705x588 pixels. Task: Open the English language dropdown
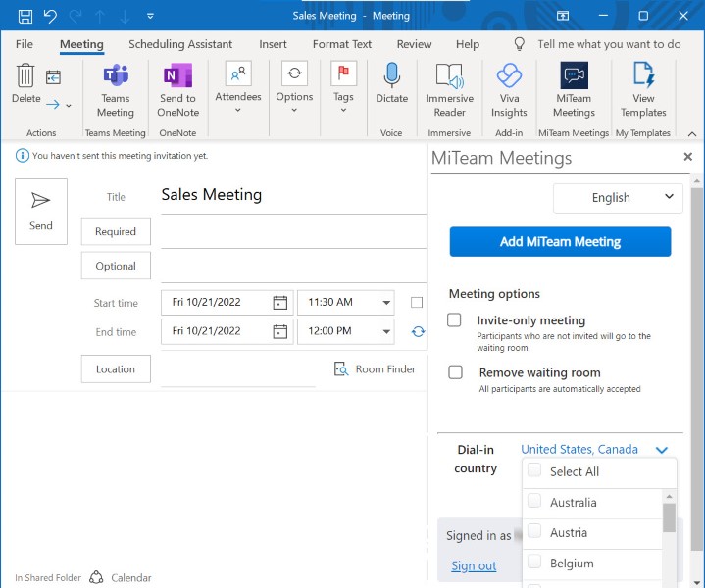(x=618, y=197)
